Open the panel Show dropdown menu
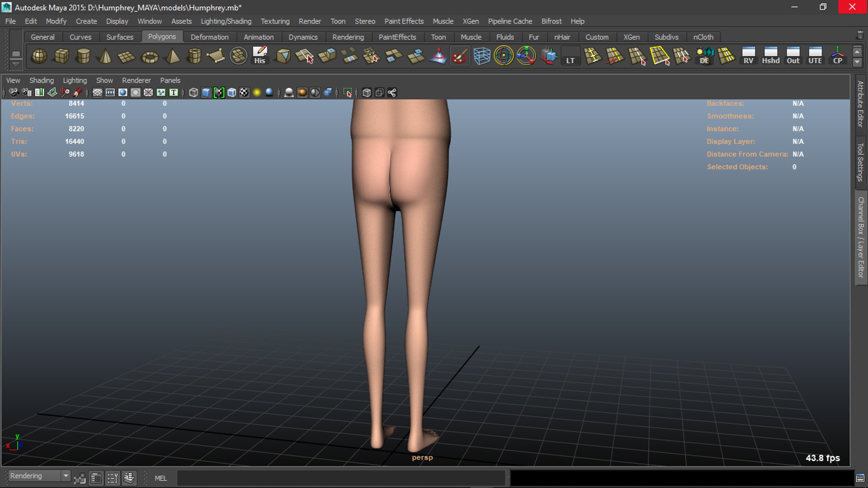The height and width of the screenshot is (488, 868). pyautogui.click(x=104, y=80)
